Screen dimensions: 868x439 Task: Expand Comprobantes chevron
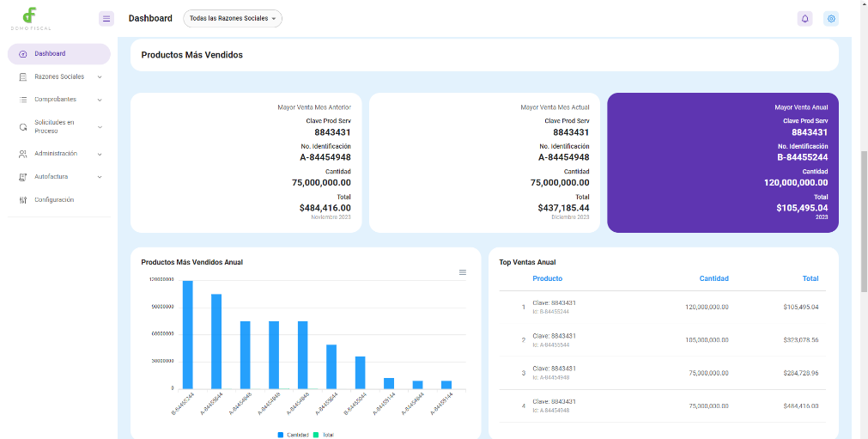coord(100,101)
